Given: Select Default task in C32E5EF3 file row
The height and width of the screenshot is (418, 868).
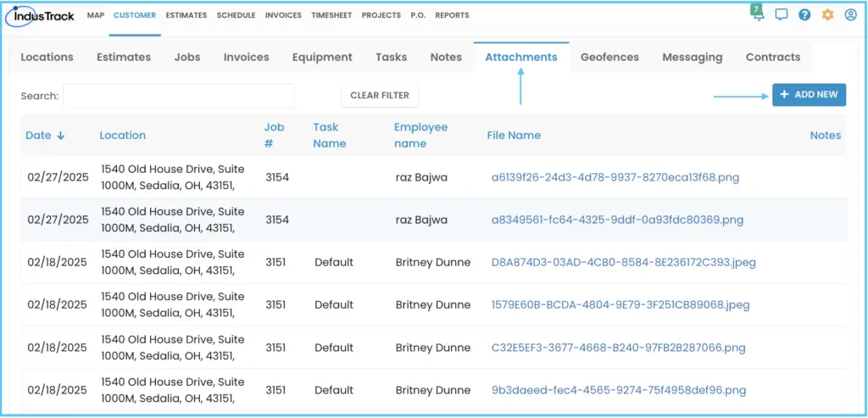Looking at the screenshot, I should tap(334, 348).
